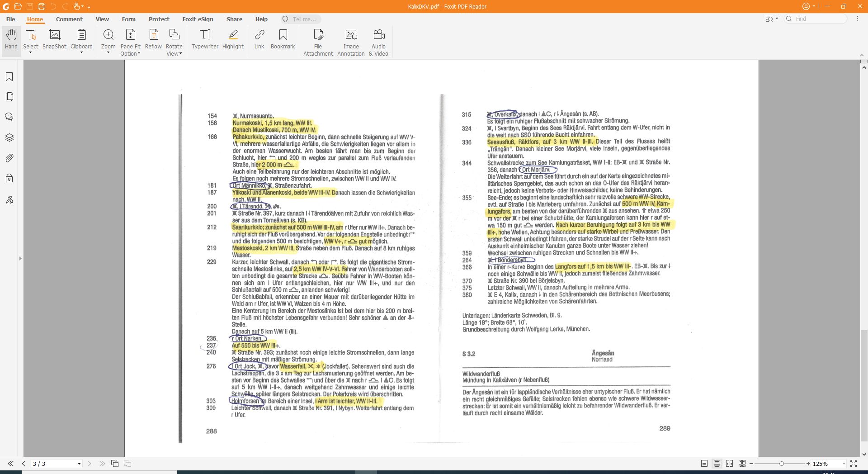868x474 pixels.
Task: Open the Attachments paperclip panel
Action: click(x=9, y=158)
